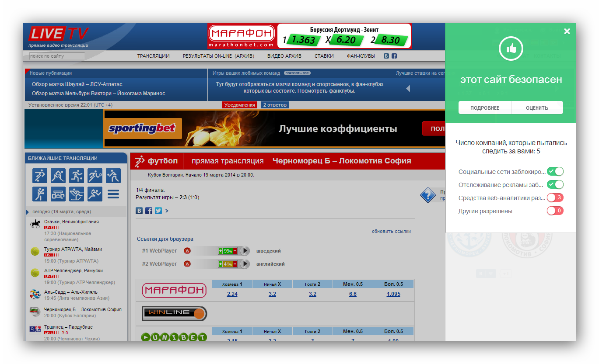The image size is (599, 364).
Task: Click the LiveTV logo
Action: coord(59,36)
